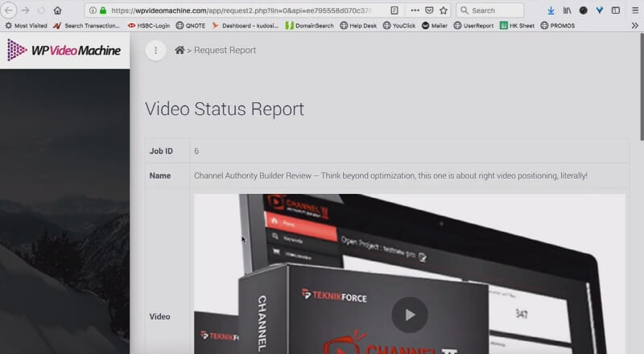644x354 pixels.
Task: Open the Dashboard - kudosi bookmark
Action: (246, 26)
